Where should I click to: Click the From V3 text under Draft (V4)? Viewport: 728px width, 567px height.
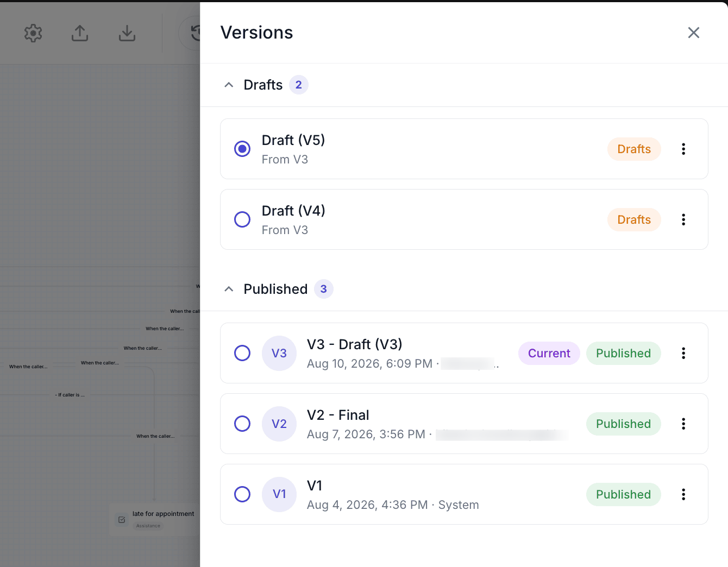point(285,230)
